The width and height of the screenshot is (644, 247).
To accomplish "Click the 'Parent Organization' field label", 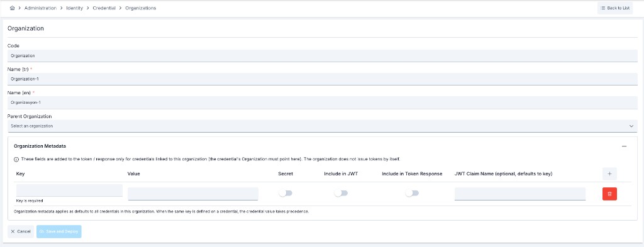I will [30, 116].
